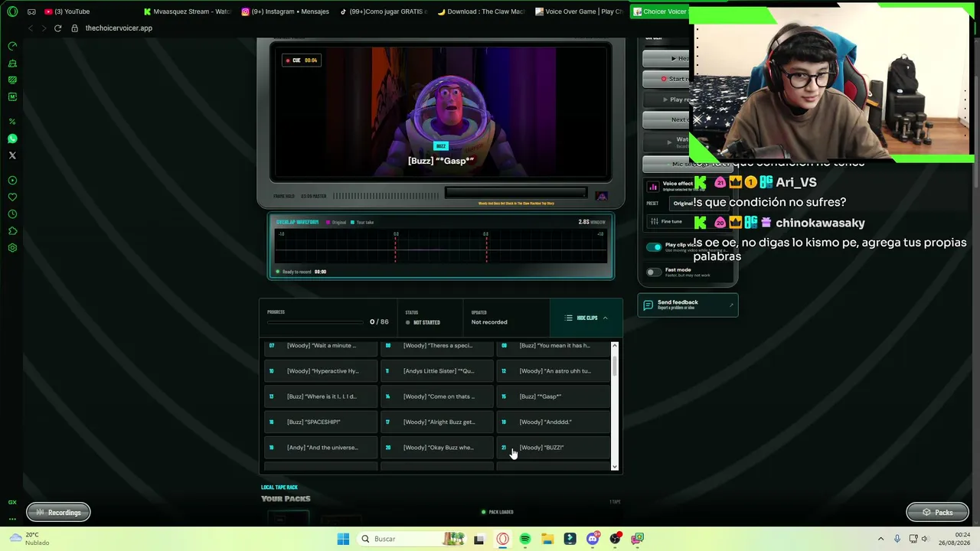
Task: Click the Start recording button
Action: (666, 79)
